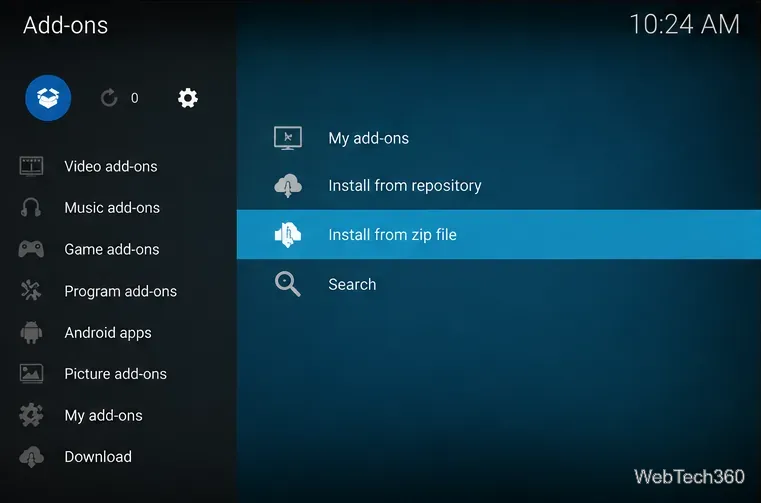This screenshot has width=761, height=503.
Task: Open the add-on browser box icon
Action: point(48,98)
